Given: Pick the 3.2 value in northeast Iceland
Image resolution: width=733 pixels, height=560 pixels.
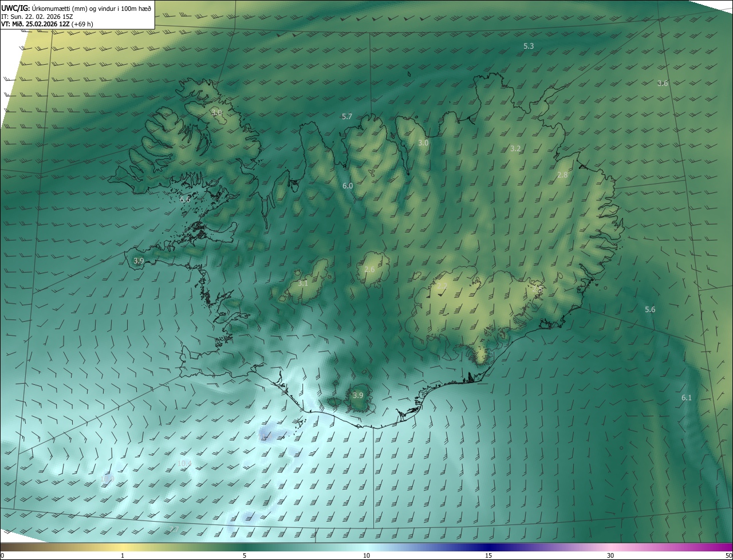Looking at the screenshot, I should tap(515, 148).
